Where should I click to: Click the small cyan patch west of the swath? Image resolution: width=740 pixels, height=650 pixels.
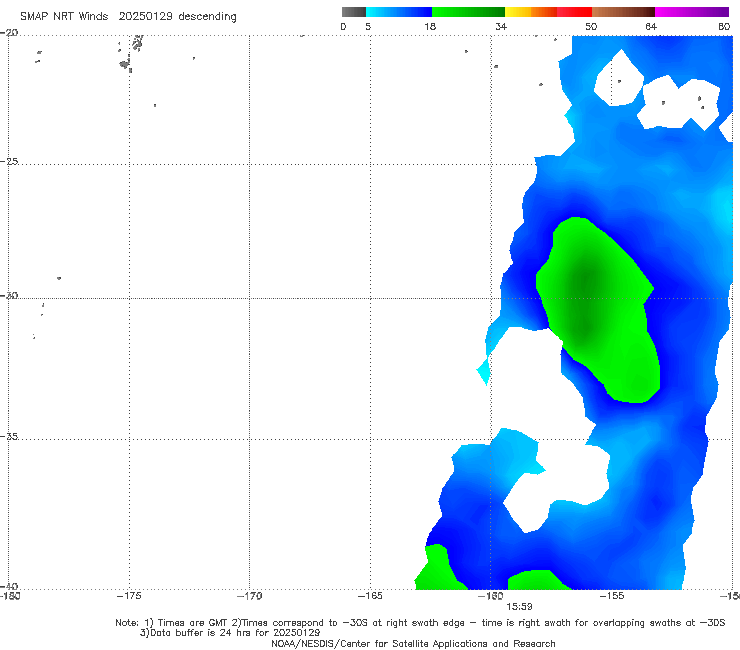[x=485, y=371]
